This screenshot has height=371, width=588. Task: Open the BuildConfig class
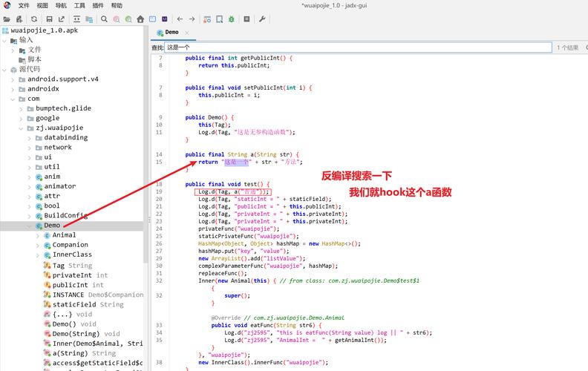(x=66, y=215)
